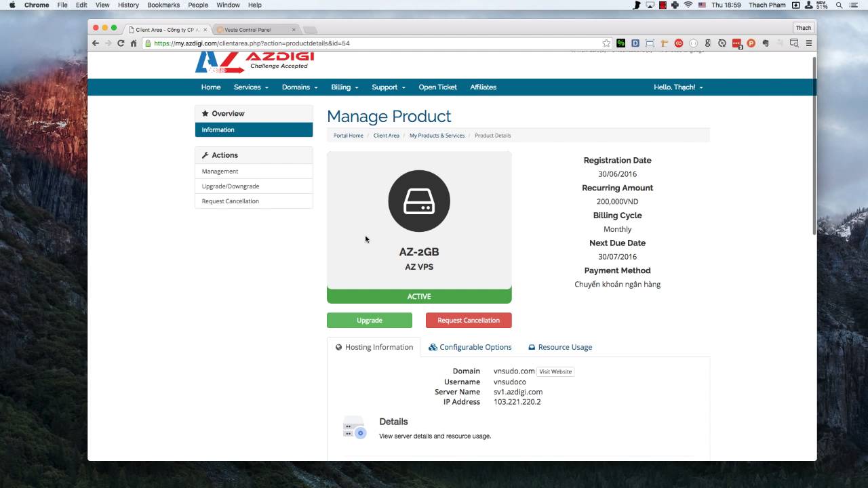
Task: Click the green ACTIVE status bar
Action: [x=419, y=296]
